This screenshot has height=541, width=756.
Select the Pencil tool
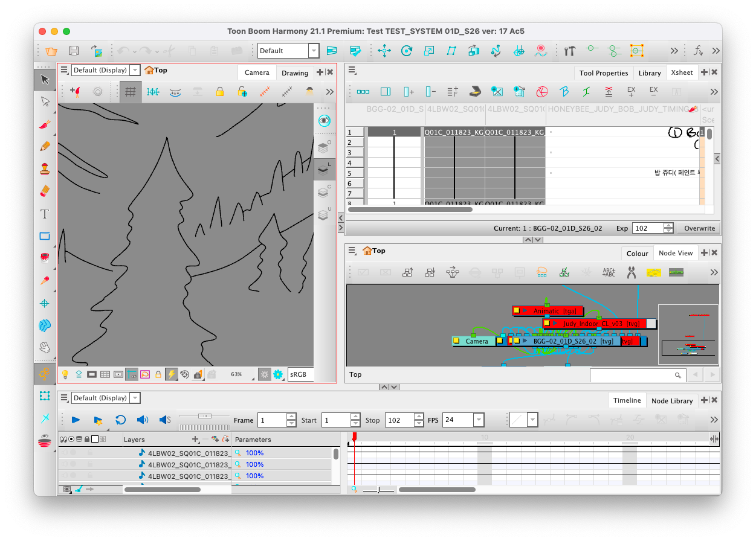pyautogui.click(x=45, y=147)
